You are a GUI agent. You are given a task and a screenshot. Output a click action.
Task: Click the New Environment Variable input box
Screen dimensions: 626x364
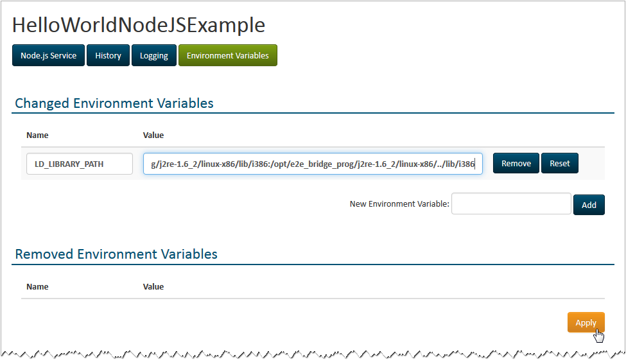(x=511, y=204)
